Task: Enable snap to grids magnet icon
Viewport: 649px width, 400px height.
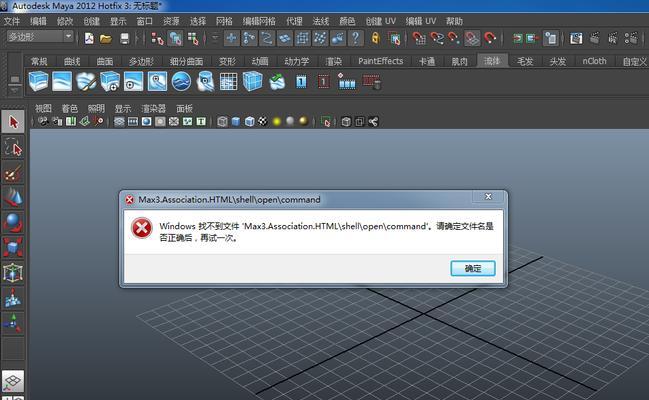Action: (x=419, y=39)
